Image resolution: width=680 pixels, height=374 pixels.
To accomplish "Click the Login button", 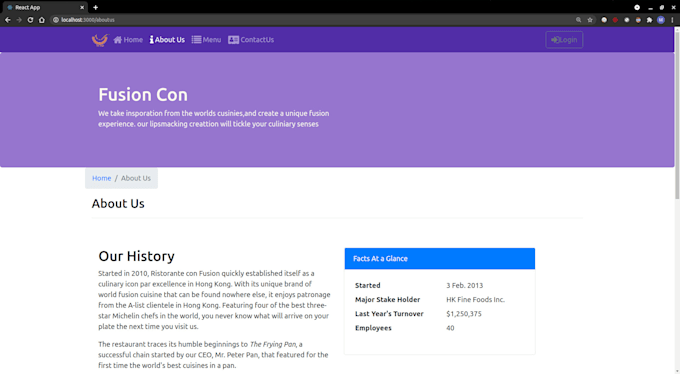I will coord(564,40).
